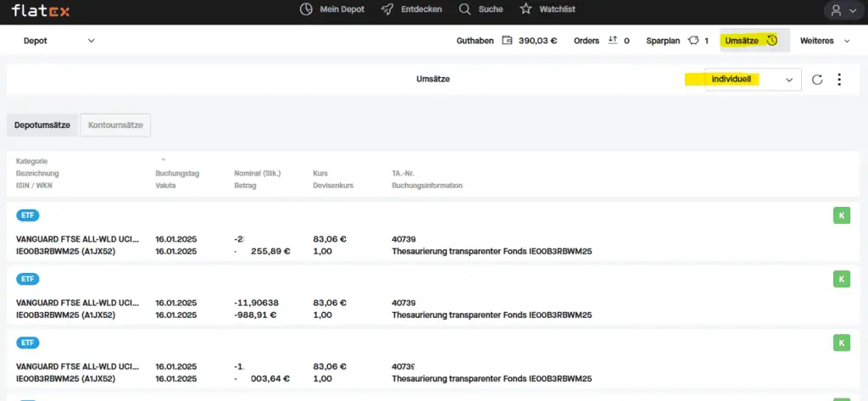This screenshot has height=401, width=868.
Task: Click the flatex logo
Action: (x=41, y=10)
